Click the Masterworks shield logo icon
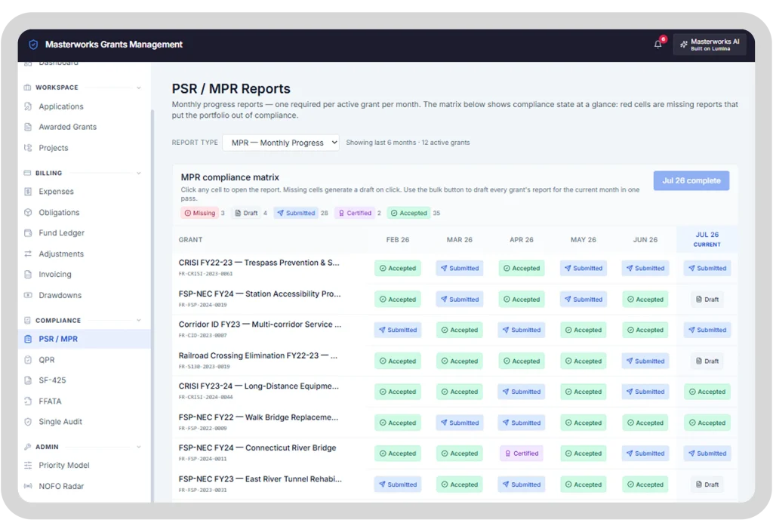This screenshot has width=773, height=532. coord(33,45)
